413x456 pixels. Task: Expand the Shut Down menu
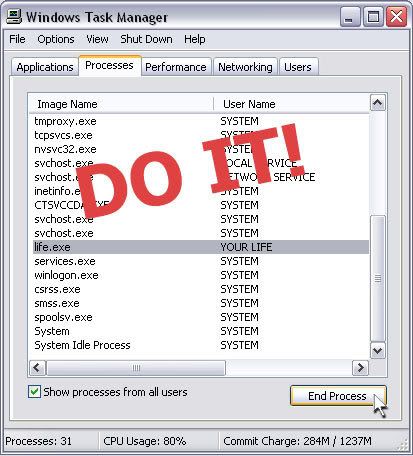coord(146,39)
